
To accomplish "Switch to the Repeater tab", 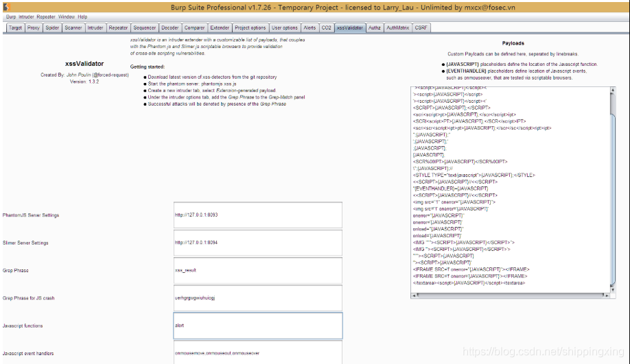I will tap(118, 27).
